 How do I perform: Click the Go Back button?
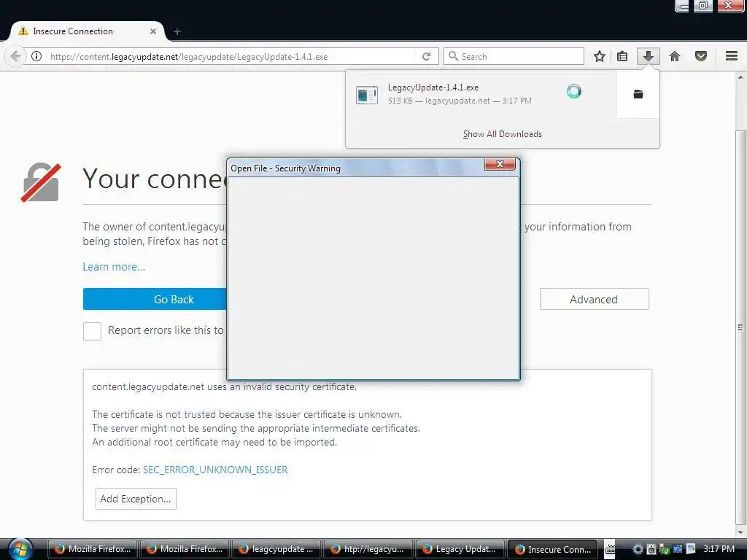(x=155, y=299)
